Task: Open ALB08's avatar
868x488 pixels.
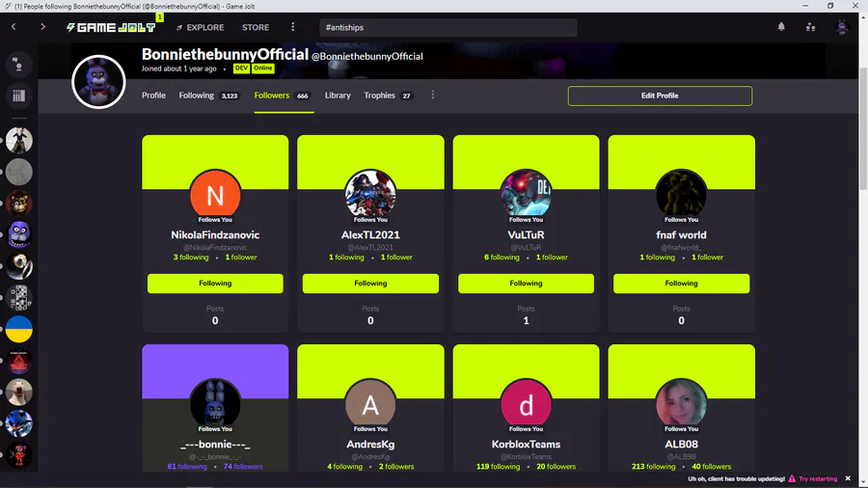Action: click(682, 404)
